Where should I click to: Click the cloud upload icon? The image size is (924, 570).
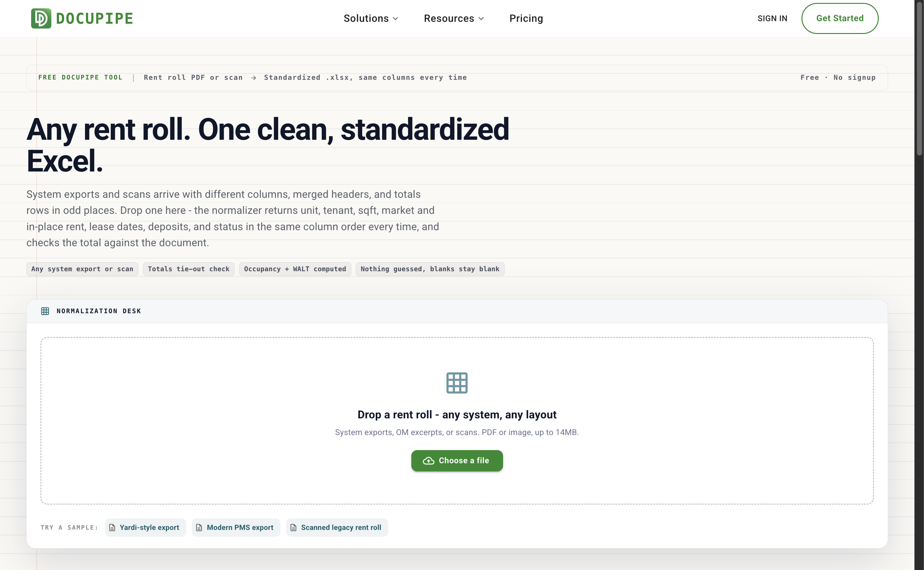[428, 461]
